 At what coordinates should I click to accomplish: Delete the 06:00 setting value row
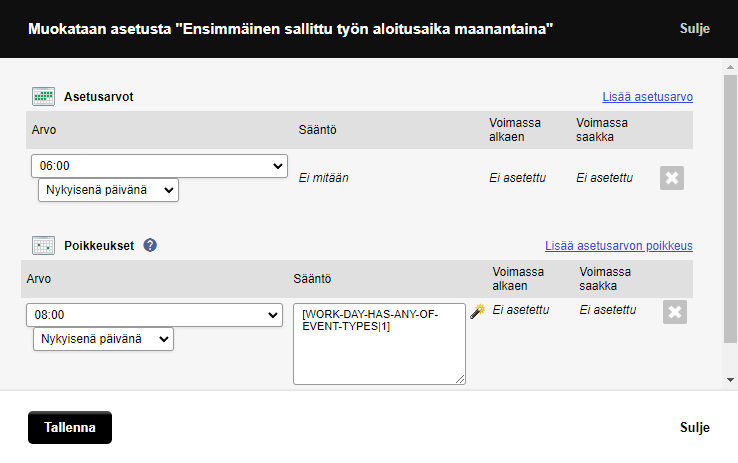click(x=672, y=178)
